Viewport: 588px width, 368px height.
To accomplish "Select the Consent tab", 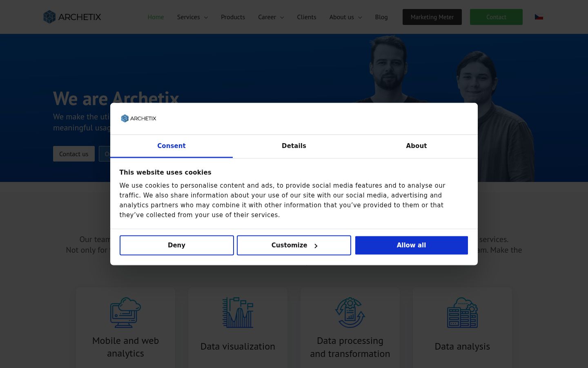I will pyautogui.click(x=171, y=146).
